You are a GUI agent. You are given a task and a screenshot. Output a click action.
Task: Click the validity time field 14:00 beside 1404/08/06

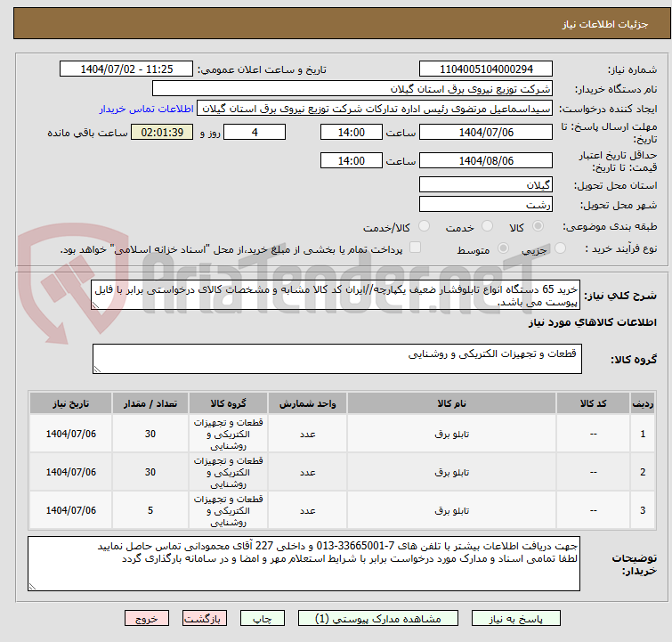pos(351,160)
